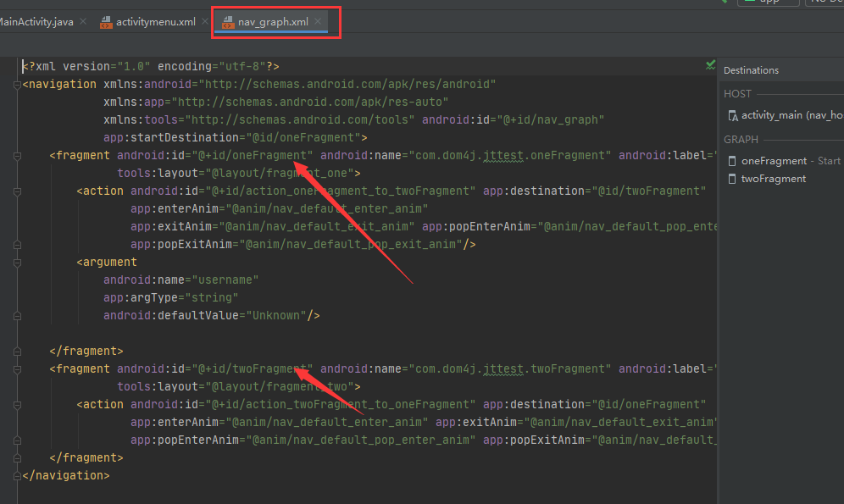
Task: Click the fragment icon beside oneFragment in Destinations
Action: point(732,160)
